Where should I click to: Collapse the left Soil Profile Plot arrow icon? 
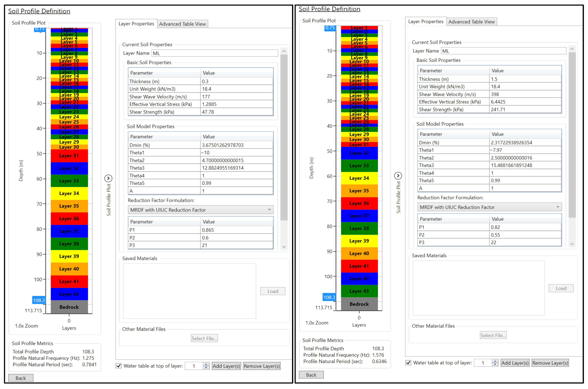click(x=108, y=178)
